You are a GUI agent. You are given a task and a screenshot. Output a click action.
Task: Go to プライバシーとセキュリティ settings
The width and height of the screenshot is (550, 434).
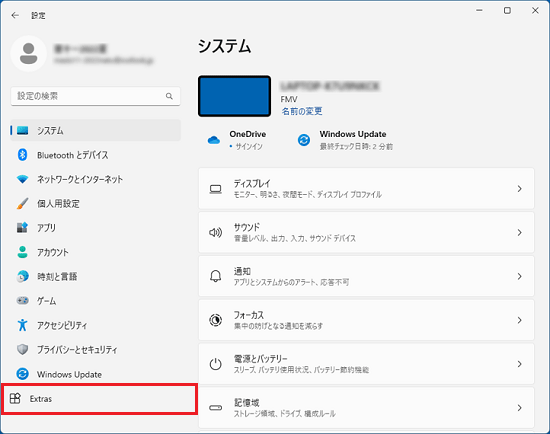95,349
